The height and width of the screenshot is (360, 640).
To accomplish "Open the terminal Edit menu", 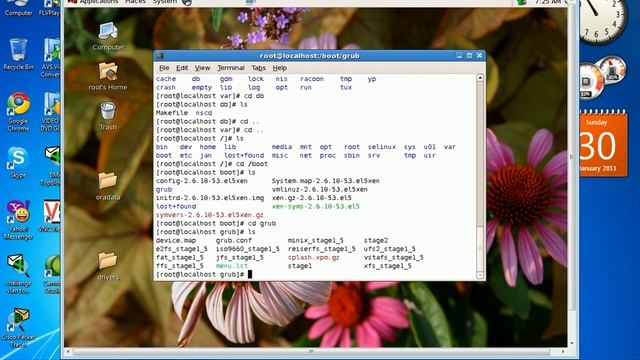I will (182, 68).
